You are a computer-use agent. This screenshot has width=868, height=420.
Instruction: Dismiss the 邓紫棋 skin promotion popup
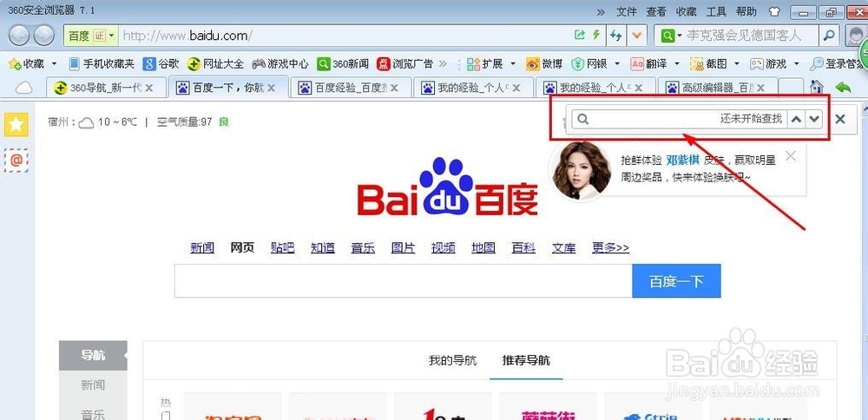[791, 156]
